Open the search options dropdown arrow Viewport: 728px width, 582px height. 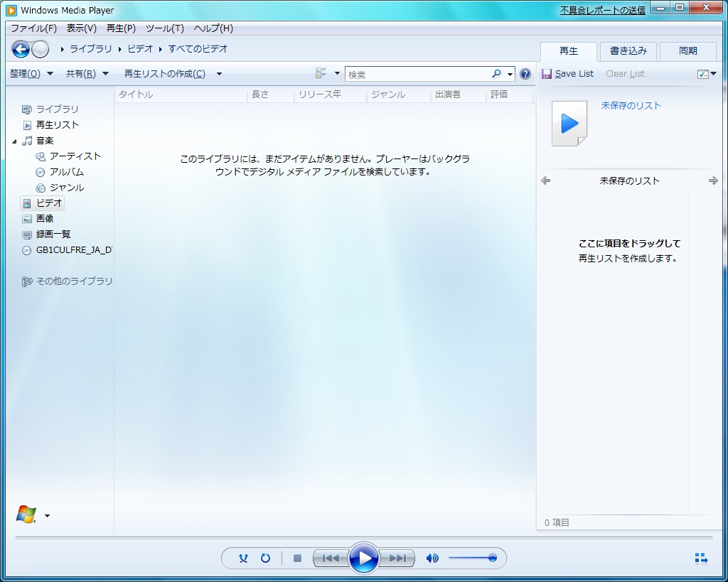[510, 74]
